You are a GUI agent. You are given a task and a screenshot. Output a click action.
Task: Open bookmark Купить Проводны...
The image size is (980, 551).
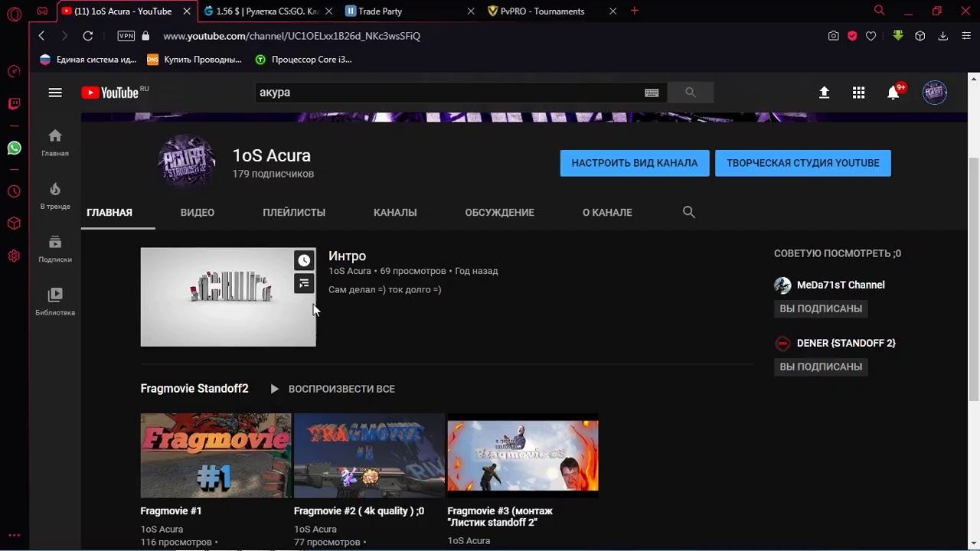pyautogui.click(x=194, y=60)
